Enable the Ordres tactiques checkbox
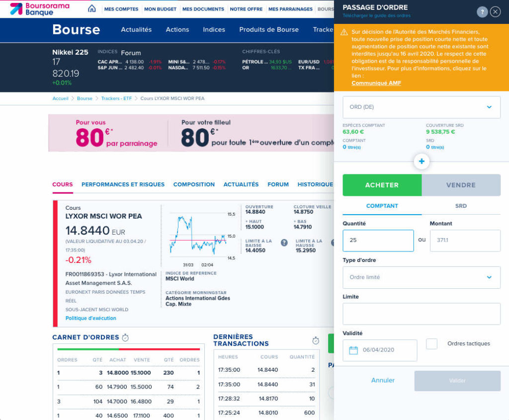 point(431,344)
